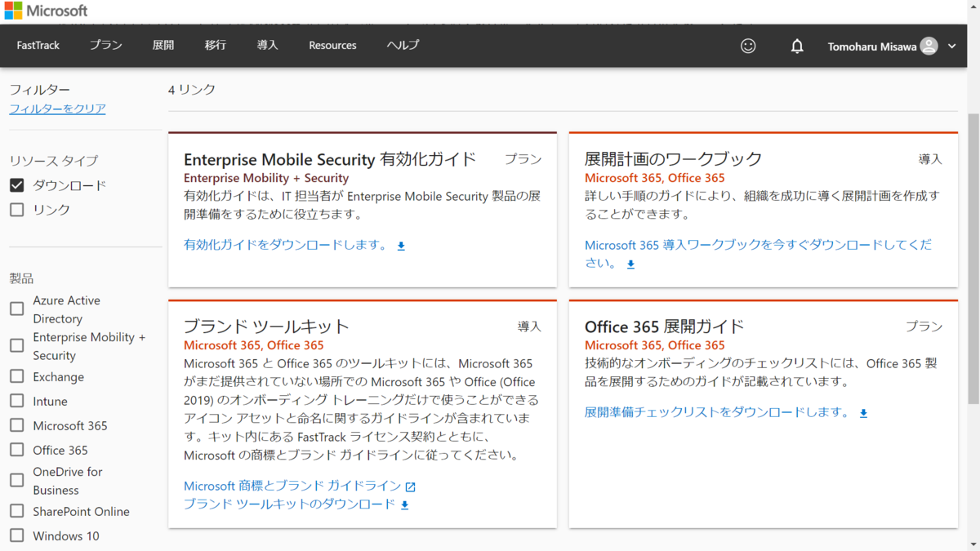The image size is (980, 551).
Task: Check the Exchange product filter
Action: [x=16, y=376]
